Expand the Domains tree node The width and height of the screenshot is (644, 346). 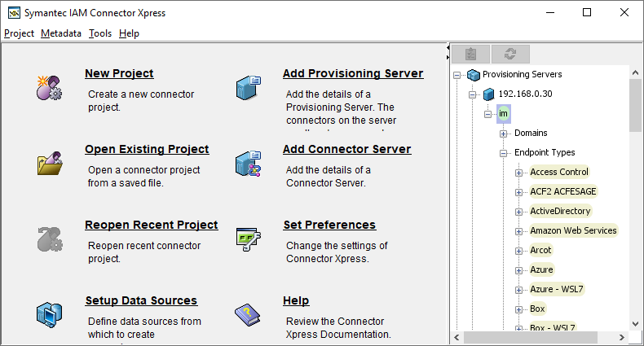coord(504,133)
